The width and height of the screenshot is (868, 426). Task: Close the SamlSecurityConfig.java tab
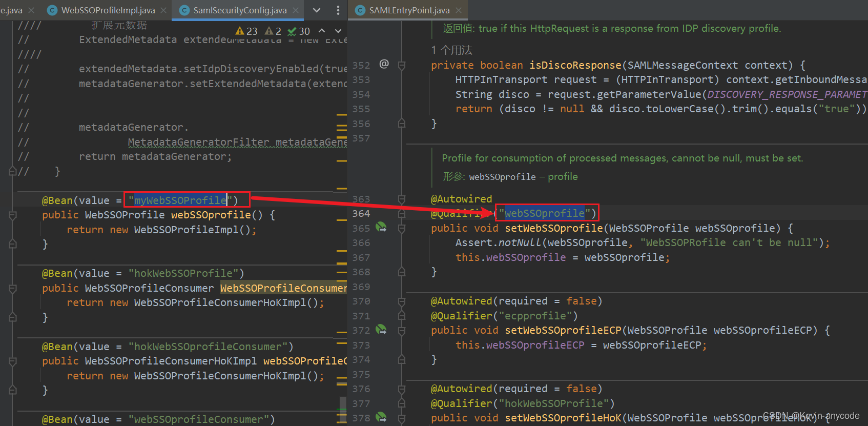point(296,10)
